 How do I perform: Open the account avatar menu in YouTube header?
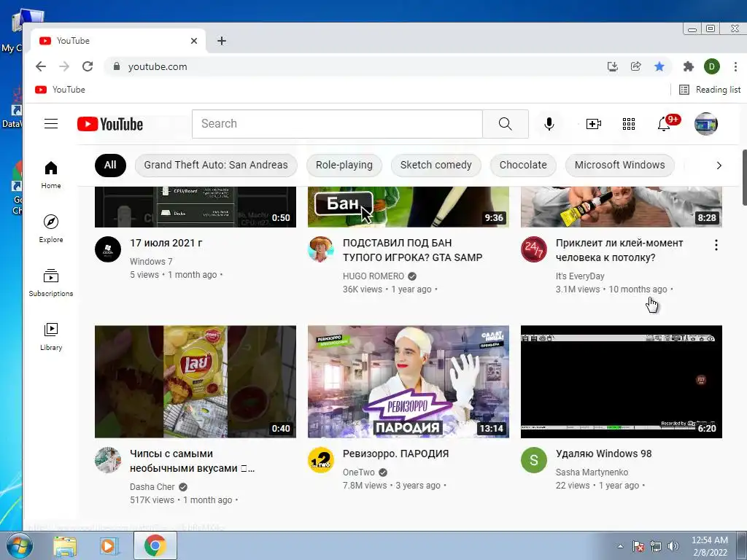pos(705,124)
